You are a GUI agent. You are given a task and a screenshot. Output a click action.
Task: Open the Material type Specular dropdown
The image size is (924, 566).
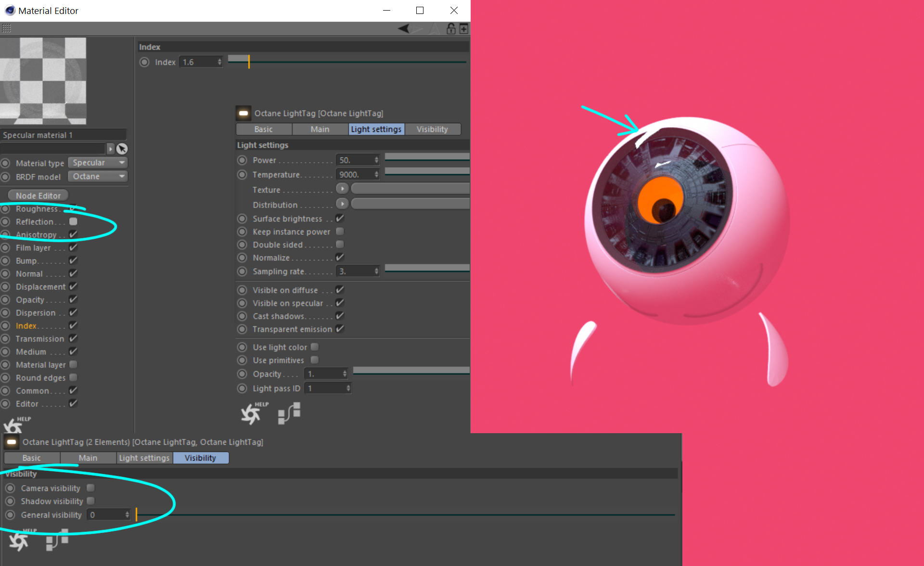click(x=98, y=163)
